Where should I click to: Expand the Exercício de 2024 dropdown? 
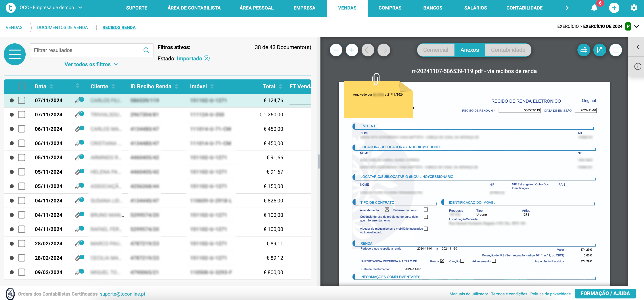pos(636,27)
